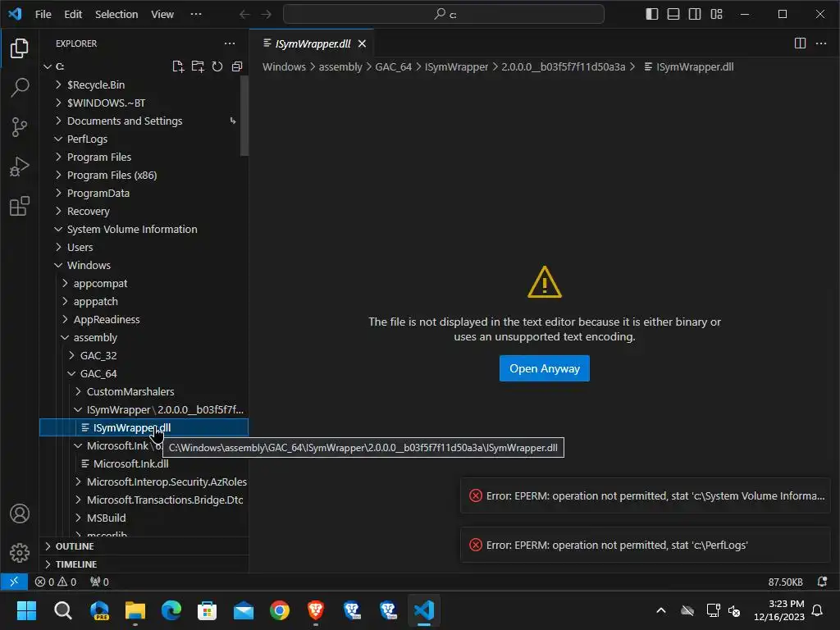Click the GAC_64 breadcrumb segment
Viewport: 840px width, 630px height.
pyautogui.click(x=393, y=67)
